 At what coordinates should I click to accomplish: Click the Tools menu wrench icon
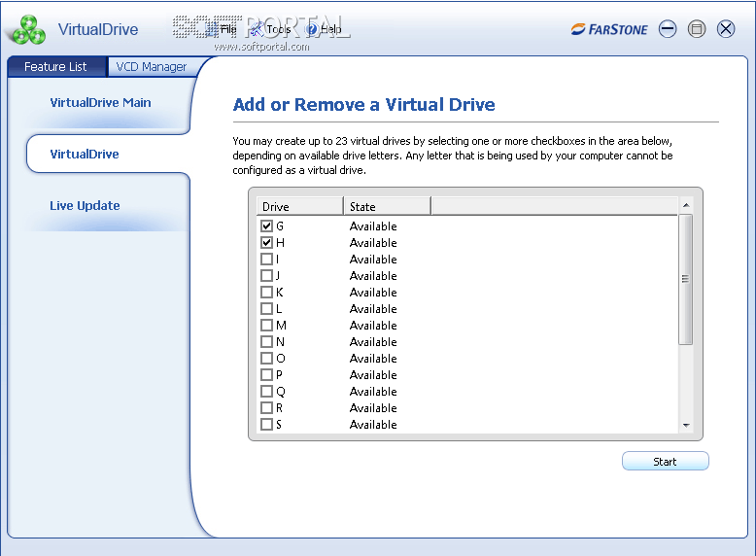coord(257,29)
